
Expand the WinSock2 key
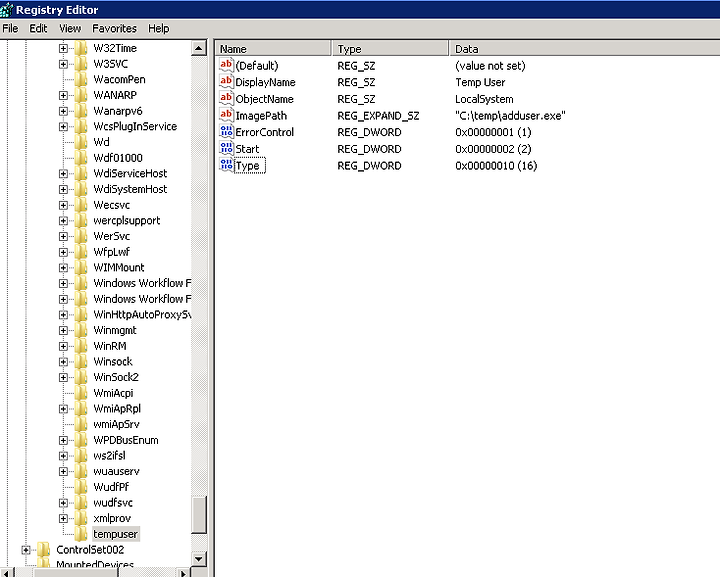coord(63,377)
